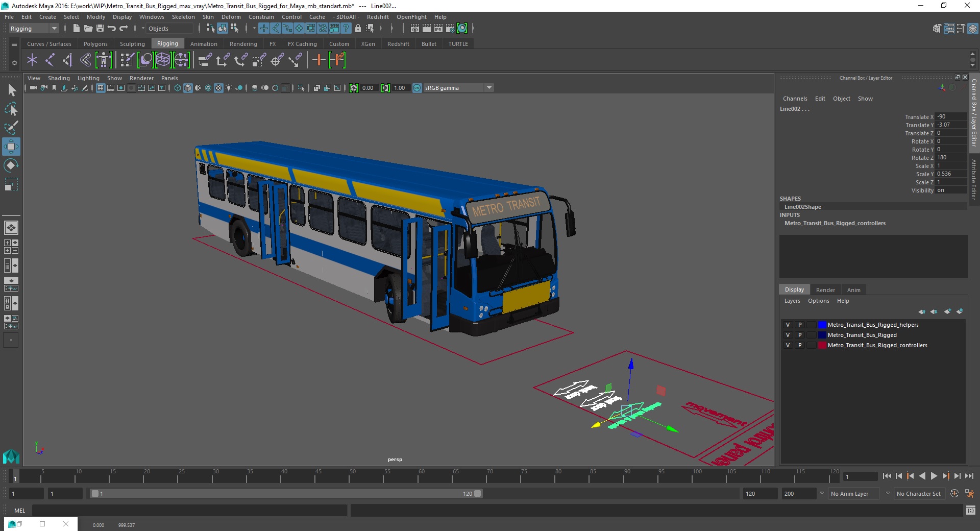Toggle visibility of Metro_Transit_Bus_Rigged_helpers layer
This screenshot has width=980, height=531.
788,325
